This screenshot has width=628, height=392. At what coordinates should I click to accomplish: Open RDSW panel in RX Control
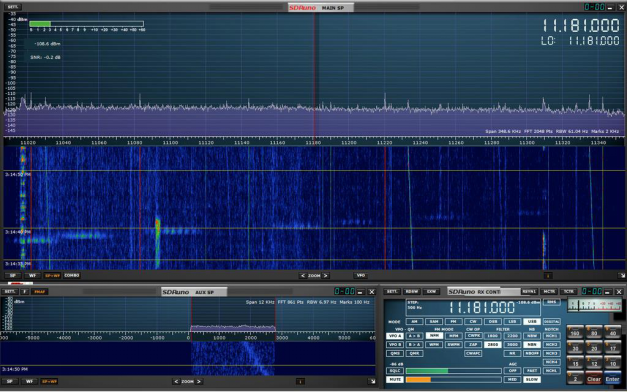[x=411, y=291]
